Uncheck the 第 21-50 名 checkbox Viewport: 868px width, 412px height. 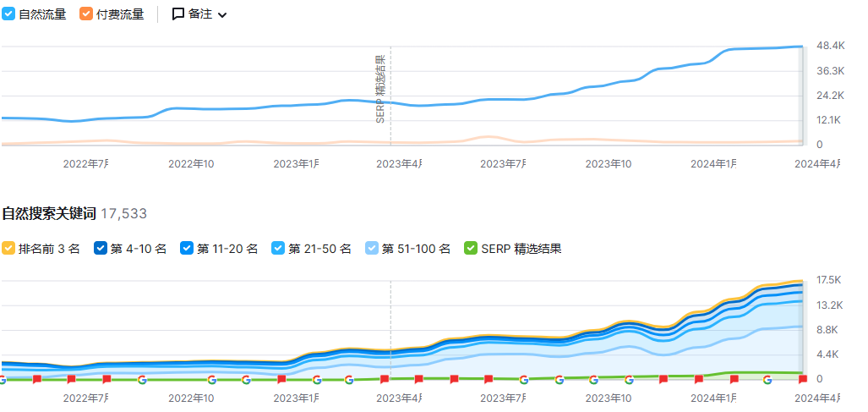coord(278,249)
